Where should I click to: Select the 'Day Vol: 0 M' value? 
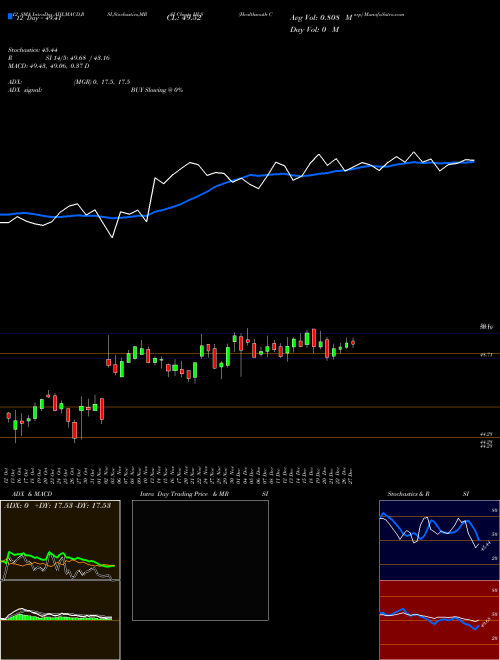coord(314,30)
